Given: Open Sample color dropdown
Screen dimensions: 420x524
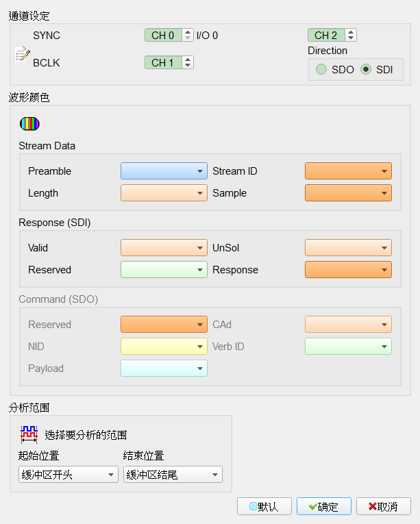Looking at the screenshot, I should [348, 193].
